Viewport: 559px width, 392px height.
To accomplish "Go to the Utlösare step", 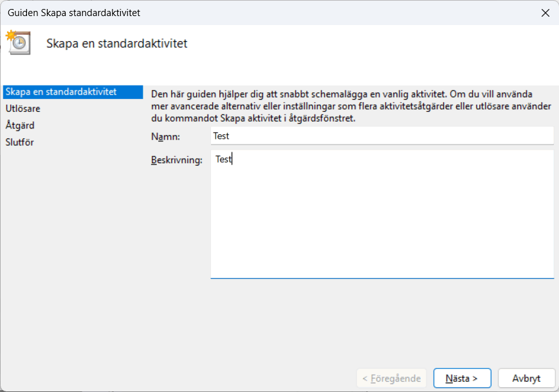I will click(x=23, y=109).
